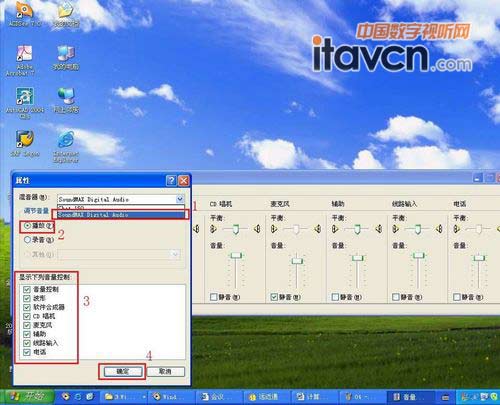Choose highlighted SoundMAX Digital Audio list entry
Viewport: 500px width, 405px height.
[x=121, y=215]
